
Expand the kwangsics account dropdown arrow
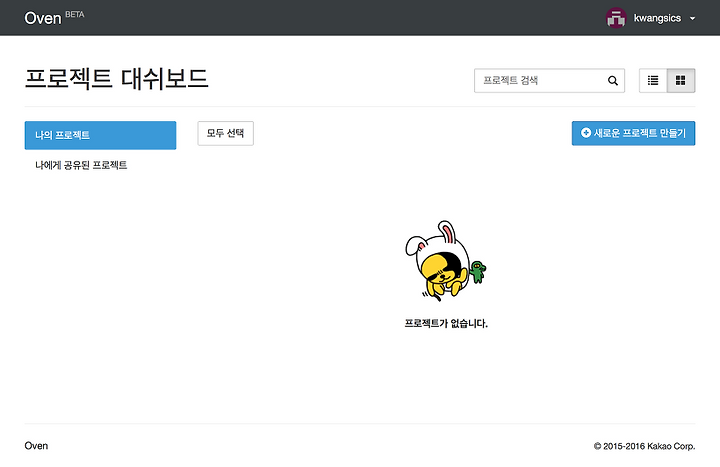click(x=692, y=18)
